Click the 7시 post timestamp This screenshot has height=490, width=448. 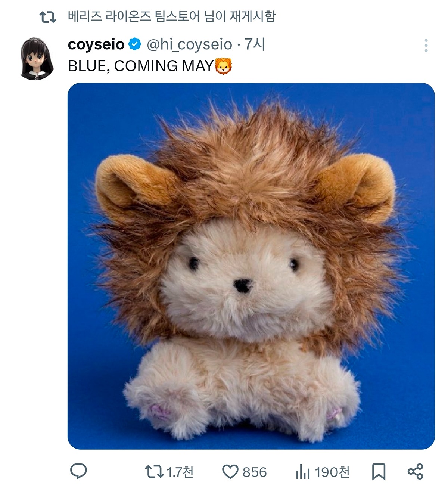tap(255, 44)
